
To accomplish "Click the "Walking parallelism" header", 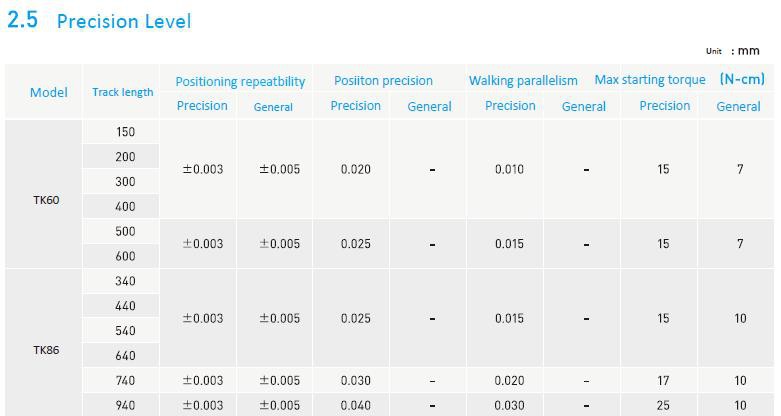I will (523, 80).
